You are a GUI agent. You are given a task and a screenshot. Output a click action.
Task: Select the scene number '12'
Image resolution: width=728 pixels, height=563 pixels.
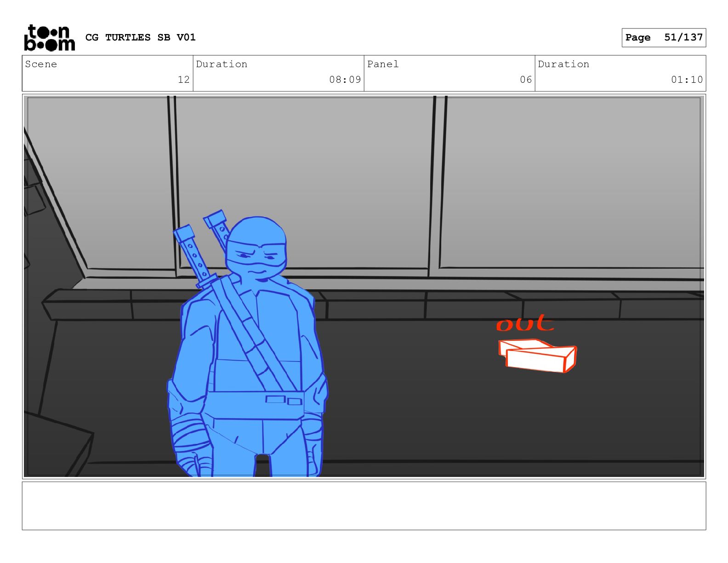click(x=184, y=80)
